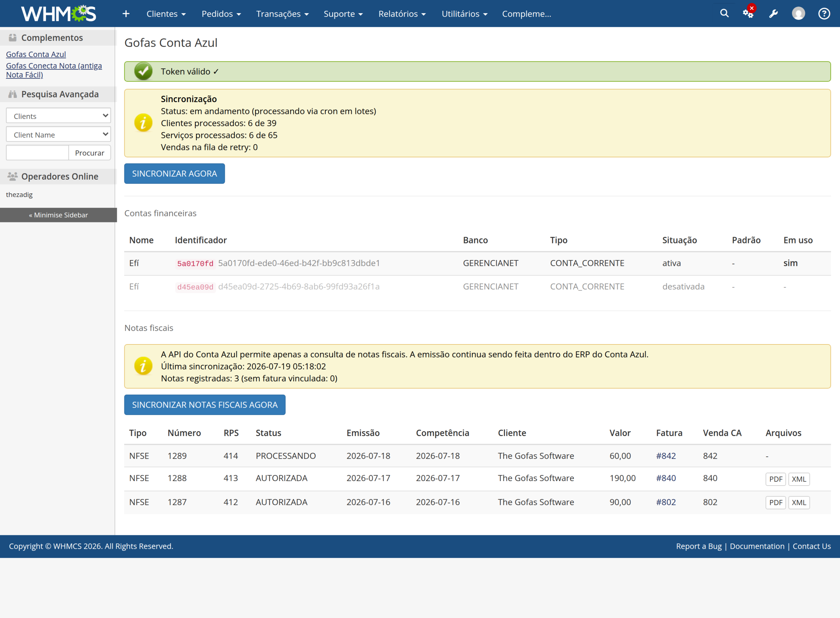The height and width of the screenshot is (618, 840).
Task: Open the search magnifier icon
Action: coord(724,13)
